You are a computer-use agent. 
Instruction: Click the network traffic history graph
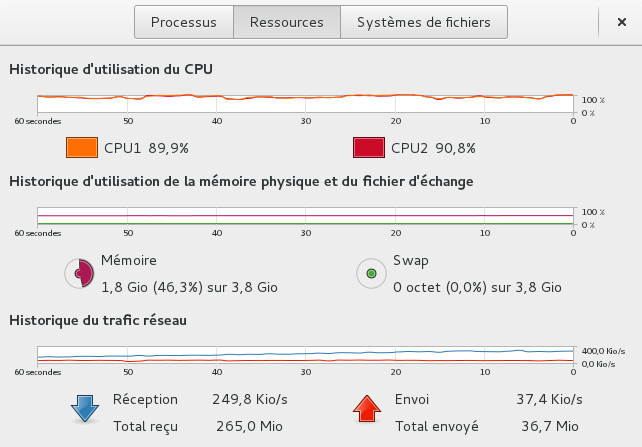(x=305, y=355)
